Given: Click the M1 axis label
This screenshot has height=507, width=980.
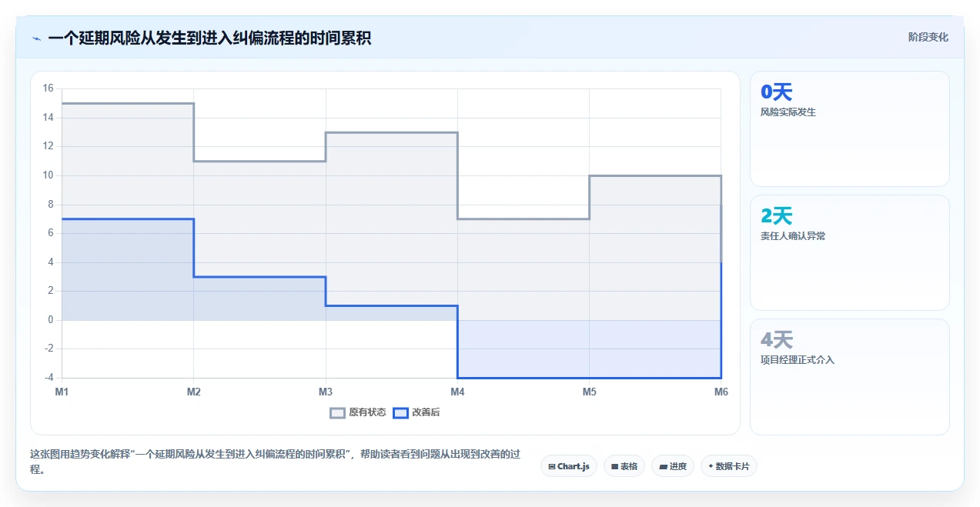Looking at the screenshot, I should pos(62,392).
